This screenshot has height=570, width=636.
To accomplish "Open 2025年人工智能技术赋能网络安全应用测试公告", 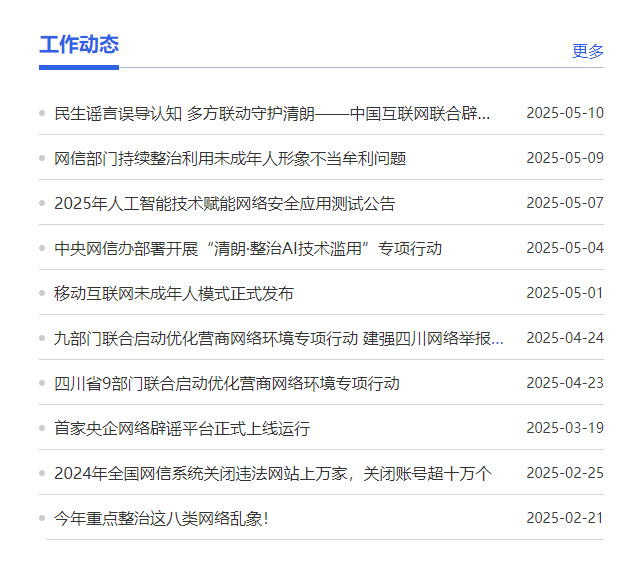I will (224, 203).
